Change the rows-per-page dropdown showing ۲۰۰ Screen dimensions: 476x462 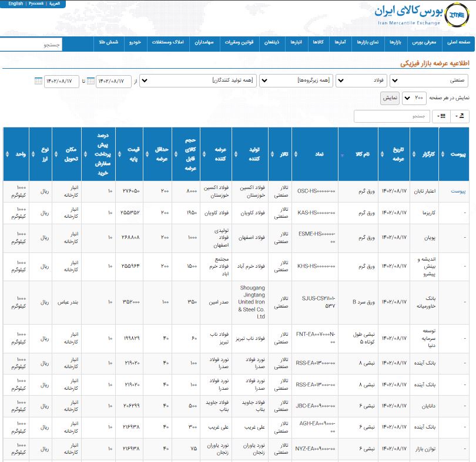[414, 98]
